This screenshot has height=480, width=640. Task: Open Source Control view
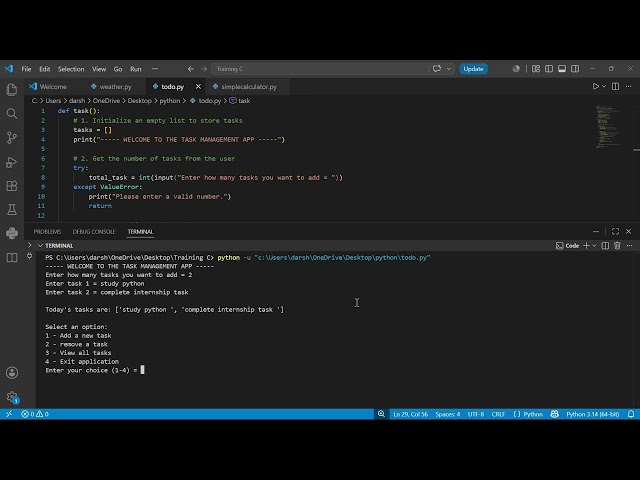click(x=12, y=138)
